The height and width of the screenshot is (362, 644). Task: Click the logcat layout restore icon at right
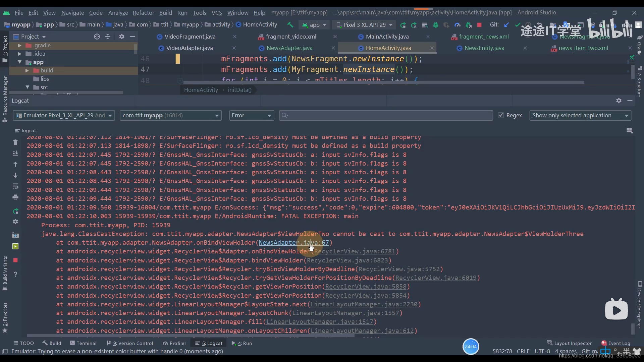coord(630,130)
